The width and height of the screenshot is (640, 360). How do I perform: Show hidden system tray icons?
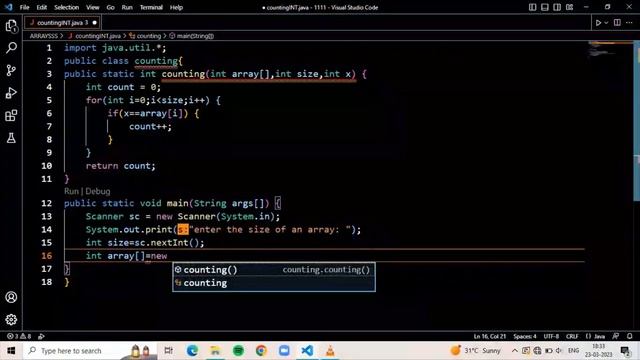tap(514, 351)
